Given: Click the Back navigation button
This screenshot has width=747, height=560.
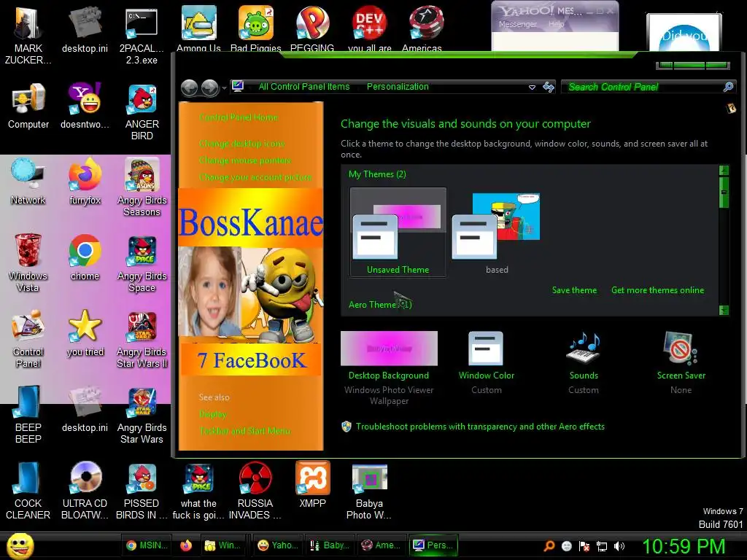Looking at the screenshot, I should click(x=189, y=88).
